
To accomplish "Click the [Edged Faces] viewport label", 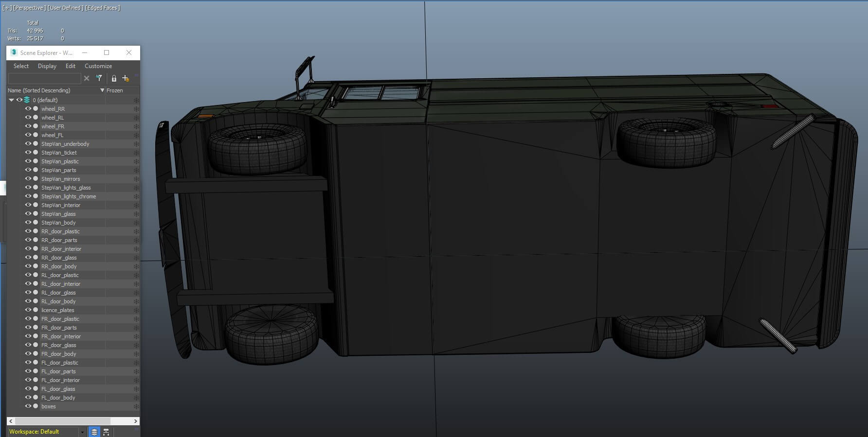I will [103, 8].
